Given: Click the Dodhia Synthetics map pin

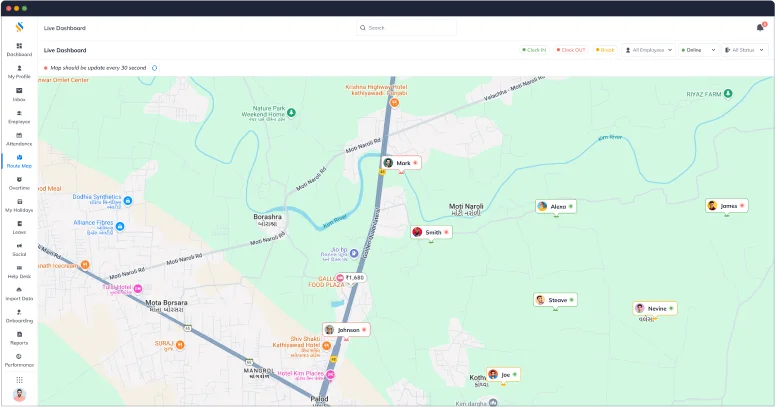Looking at the screenshot, I should point(128,200).
